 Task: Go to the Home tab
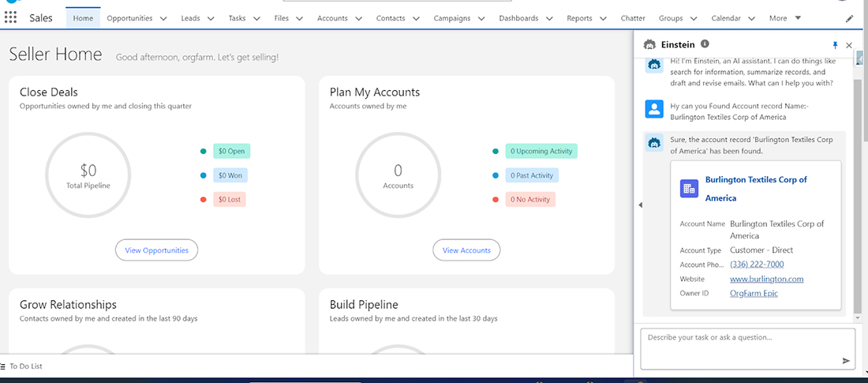[83, 18]
